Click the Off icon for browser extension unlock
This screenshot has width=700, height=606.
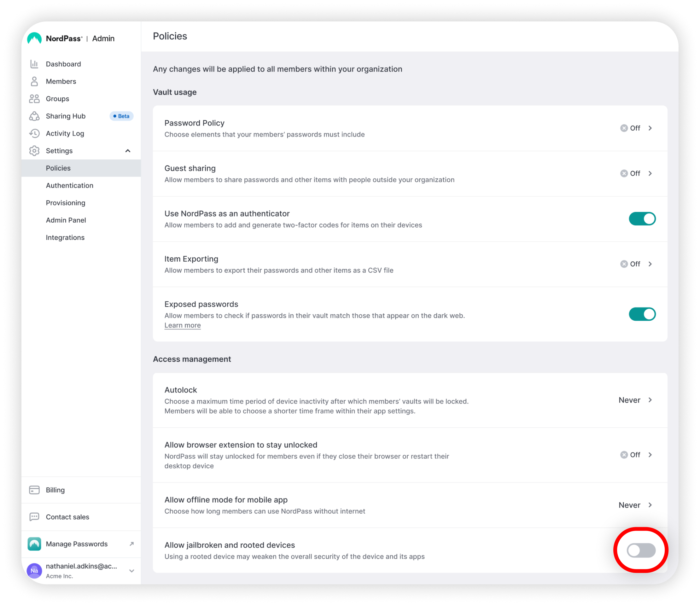tap(624, 455)
